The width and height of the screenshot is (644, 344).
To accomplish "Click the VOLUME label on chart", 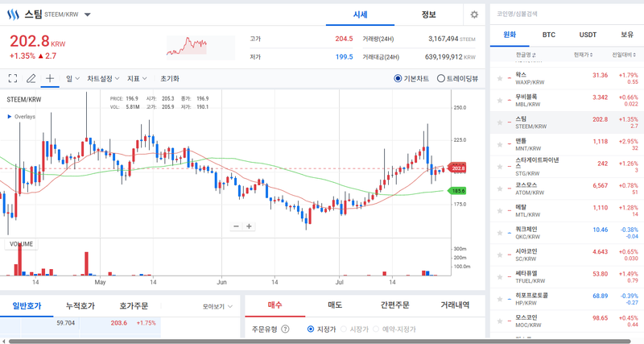I will tap(21, 244).
